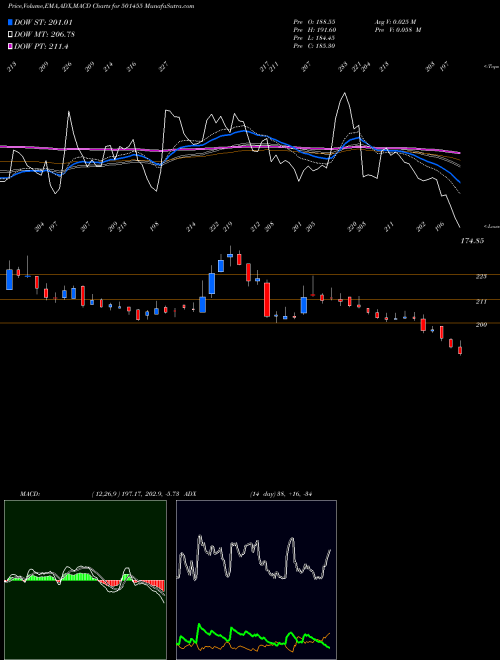Click the dark blue ADX indicator panel
Screen dimensions: 500x660
pyautogui.click(x=256, y=580)
